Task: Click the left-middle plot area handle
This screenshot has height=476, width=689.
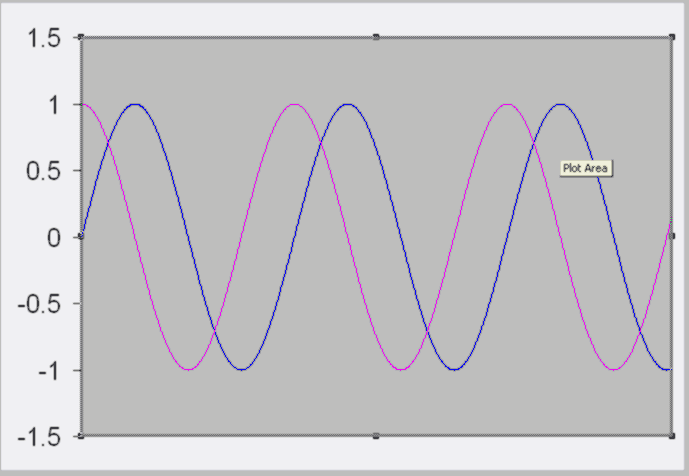Action: tap(81, 236)
